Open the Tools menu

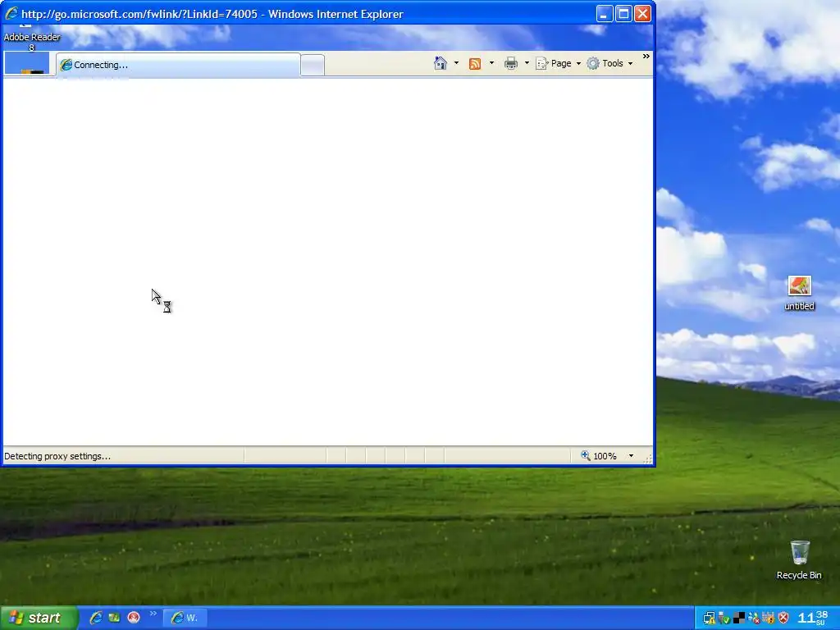click(609, 63)
